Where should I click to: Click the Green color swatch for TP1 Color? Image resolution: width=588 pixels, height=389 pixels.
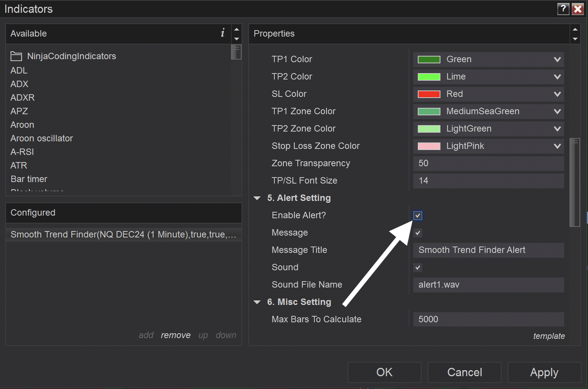429,60
